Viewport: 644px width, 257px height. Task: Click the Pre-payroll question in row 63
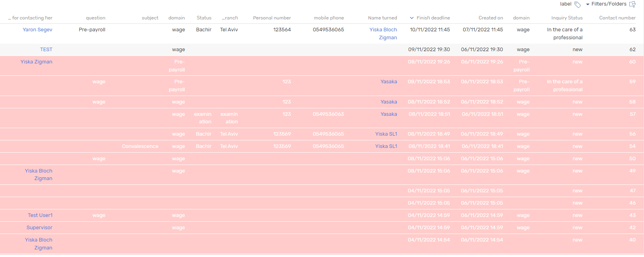point(92,30)
